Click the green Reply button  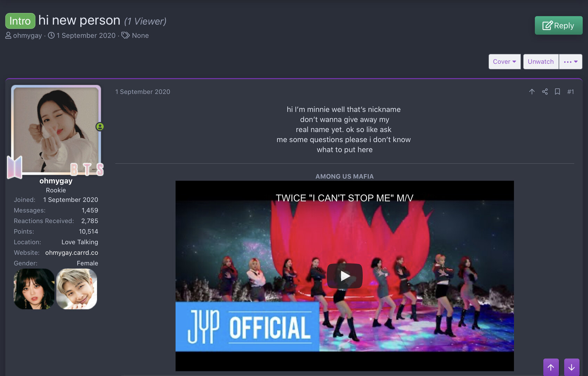pos(558,25)
